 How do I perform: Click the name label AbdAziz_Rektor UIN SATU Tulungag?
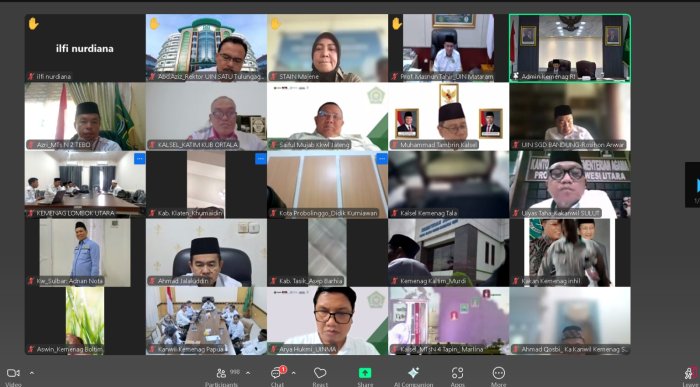[x=211, y=77]
